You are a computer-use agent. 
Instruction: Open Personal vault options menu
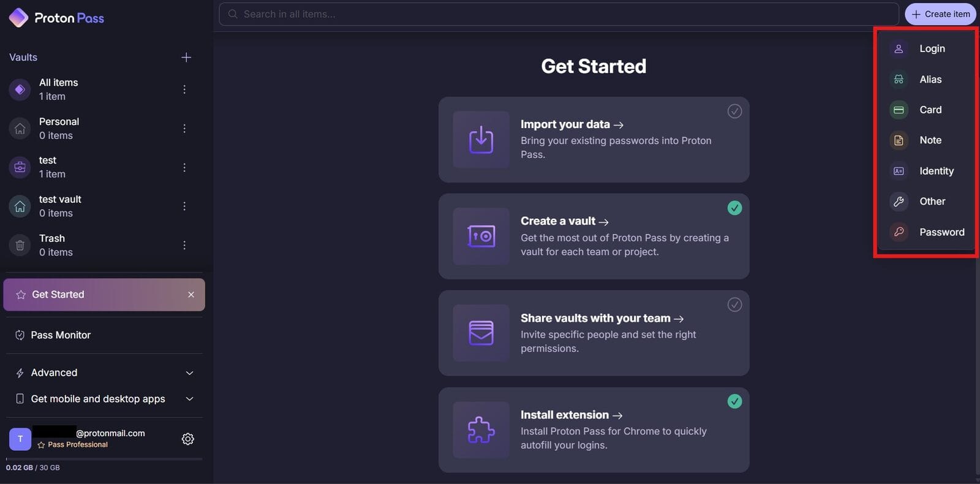(184, 129)
